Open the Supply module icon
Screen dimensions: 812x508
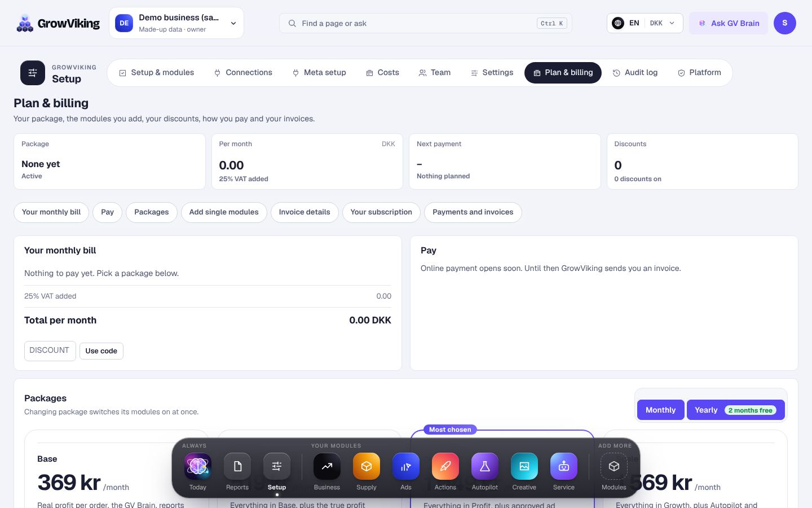tap(367, 466)
